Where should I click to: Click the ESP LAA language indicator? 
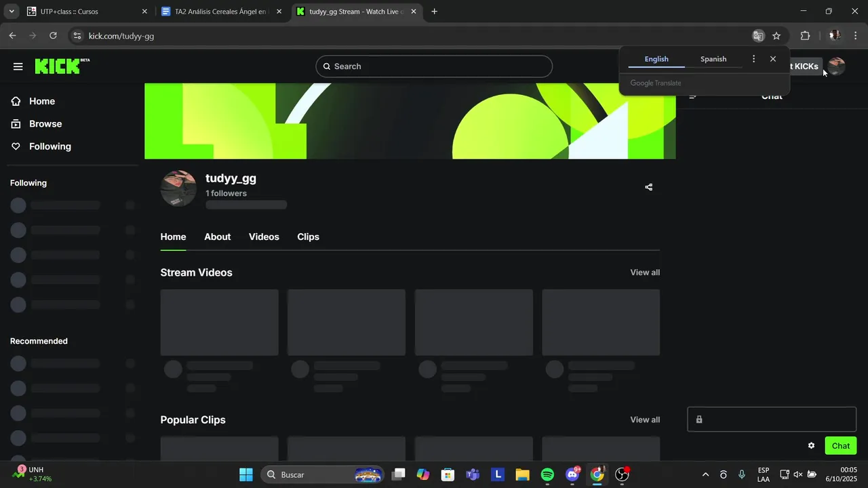coord(764,474)
